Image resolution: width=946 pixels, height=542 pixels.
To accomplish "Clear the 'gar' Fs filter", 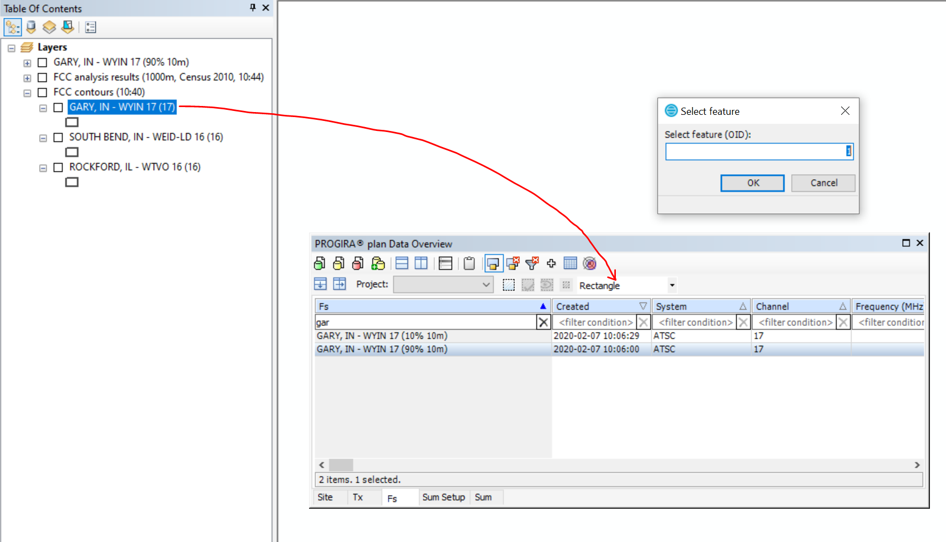I will [x=543, y=322].
